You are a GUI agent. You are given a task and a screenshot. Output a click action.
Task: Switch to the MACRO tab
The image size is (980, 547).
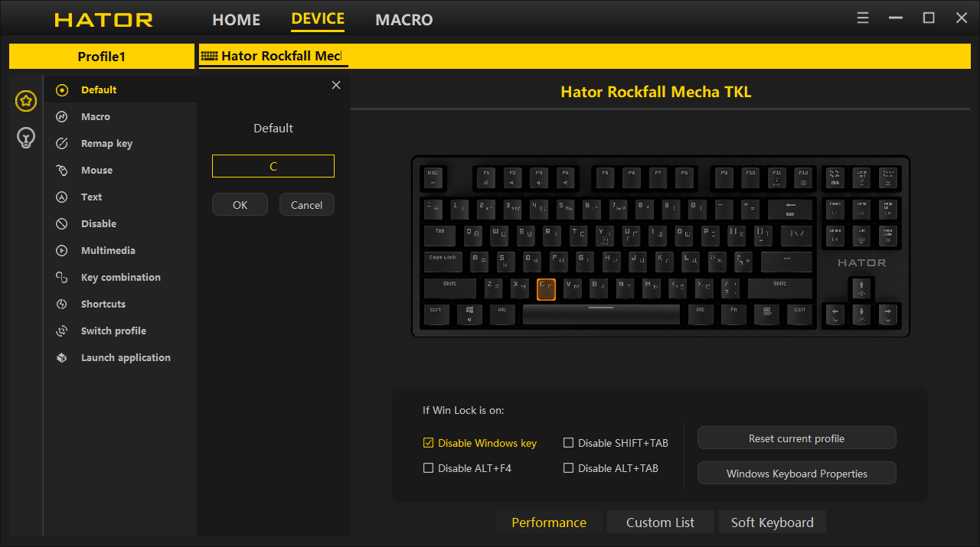[404, 20]
